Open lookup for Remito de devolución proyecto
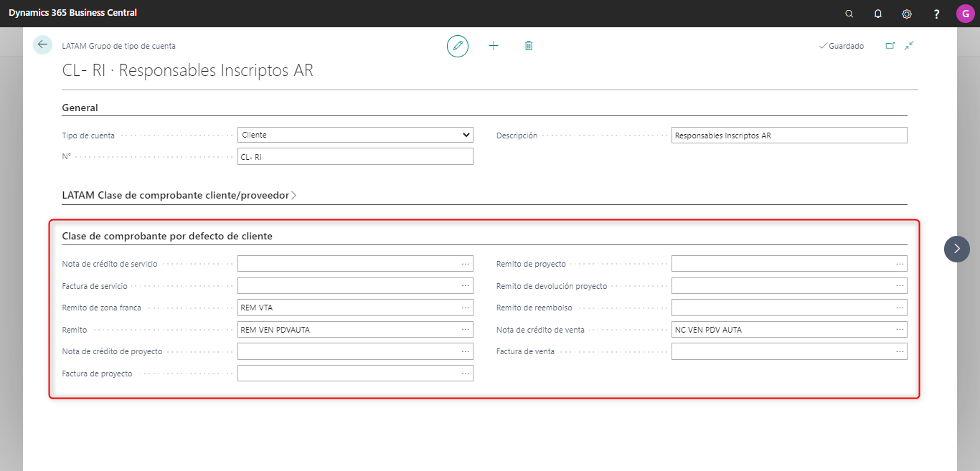This screenshot has height=471, width=980. 900,286
